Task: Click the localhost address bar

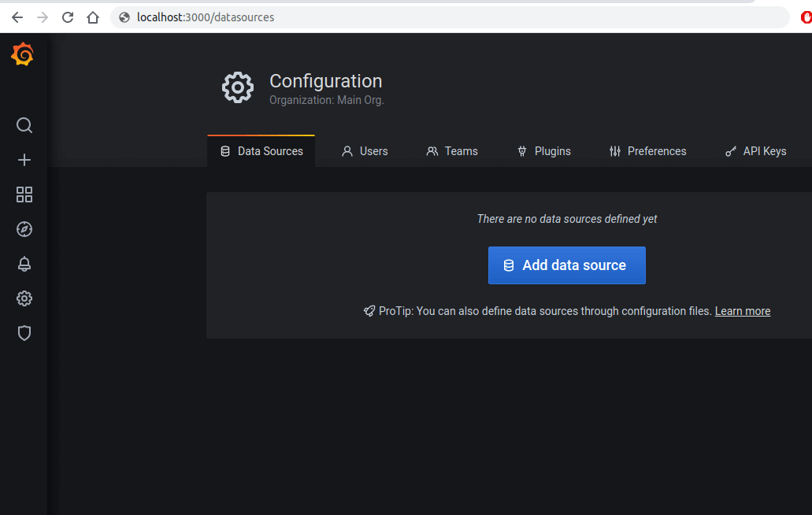Action: [x=450, y=17]
